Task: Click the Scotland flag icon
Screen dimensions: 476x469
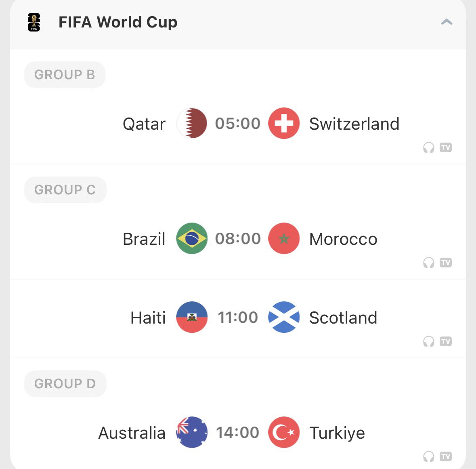Action: click(x=284, y=317)
